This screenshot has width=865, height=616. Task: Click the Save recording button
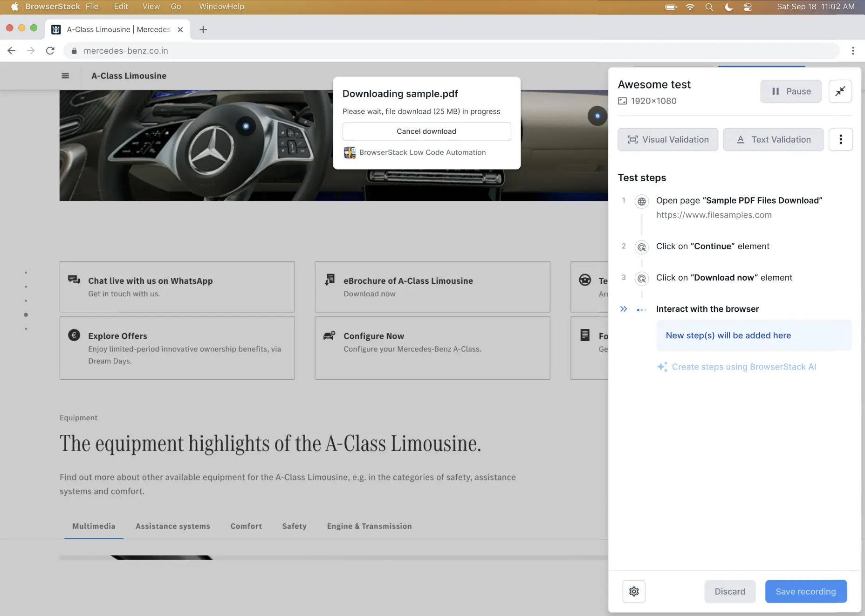pyautogui.click(x=805, y=591)
